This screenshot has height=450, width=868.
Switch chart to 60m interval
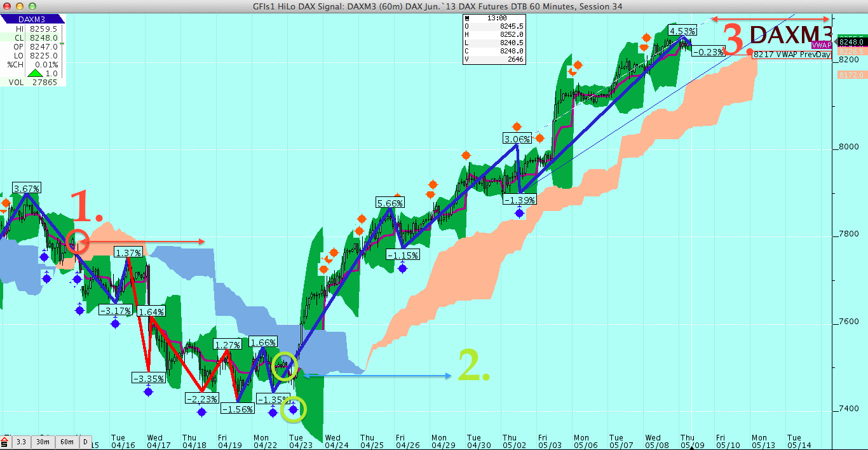(66, 441)
